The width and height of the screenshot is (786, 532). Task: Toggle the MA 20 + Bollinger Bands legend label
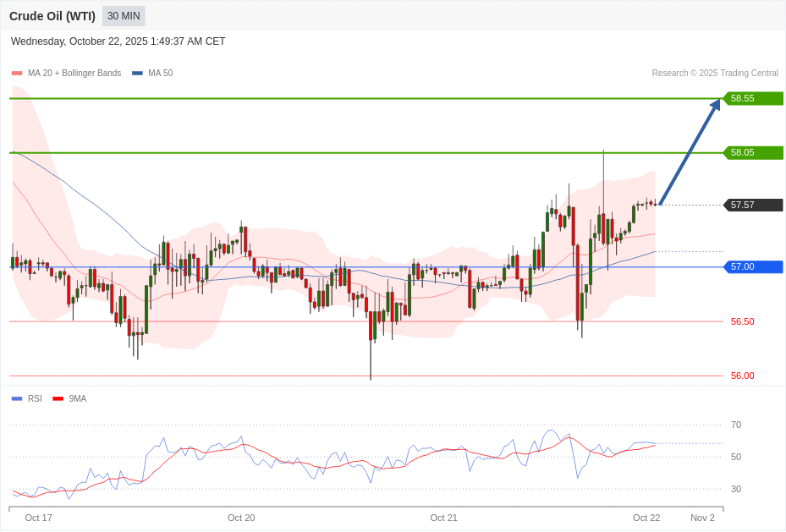click(74, 74)
